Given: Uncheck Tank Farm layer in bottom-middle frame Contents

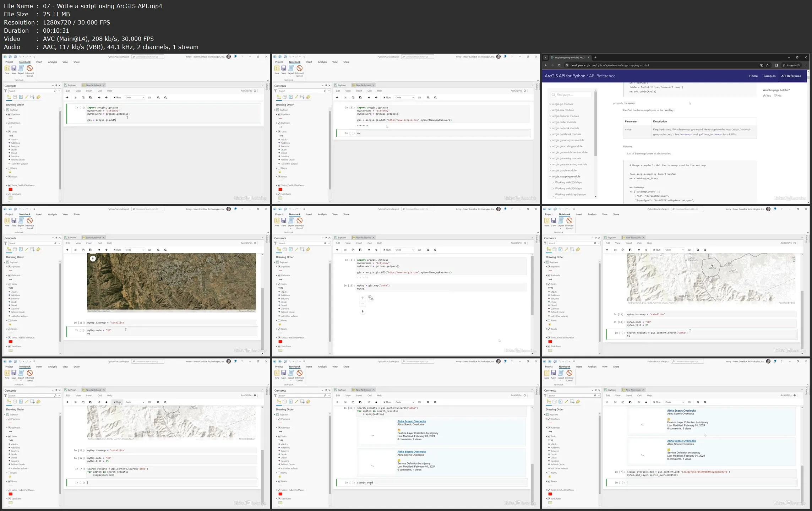Looking at the screenshot, I should 279,499.
